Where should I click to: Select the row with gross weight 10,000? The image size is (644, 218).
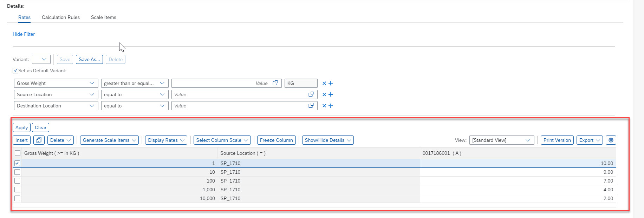point(17,198)
